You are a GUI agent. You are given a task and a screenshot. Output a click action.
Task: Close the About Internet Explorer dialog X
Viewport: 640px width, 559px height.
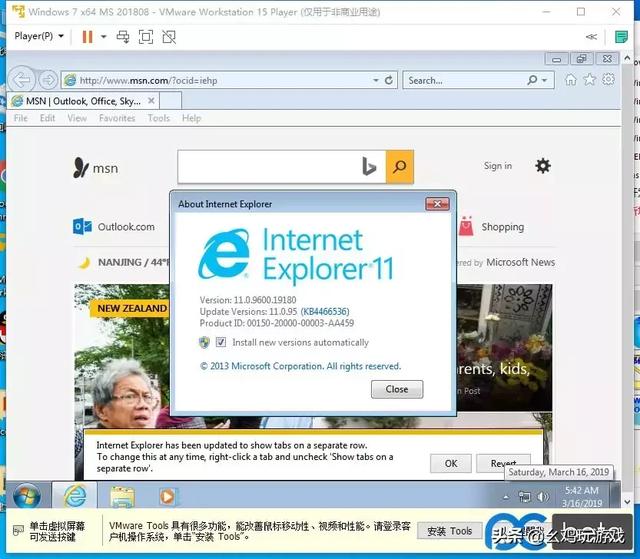(x=437, y=204)
